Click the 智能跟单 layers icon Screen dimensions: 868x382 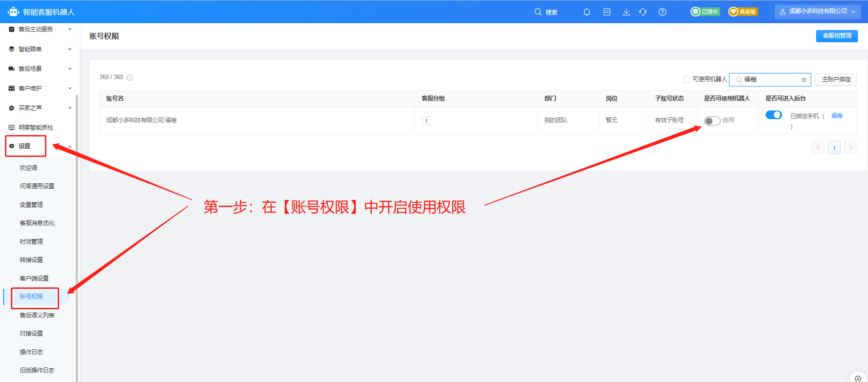coord(12,49)
